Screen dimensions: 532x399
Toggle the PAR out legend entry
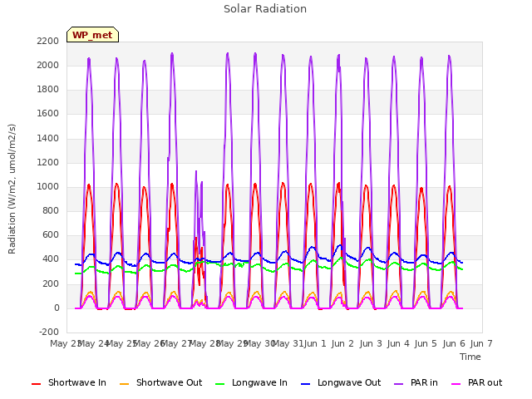pos(476,382)
